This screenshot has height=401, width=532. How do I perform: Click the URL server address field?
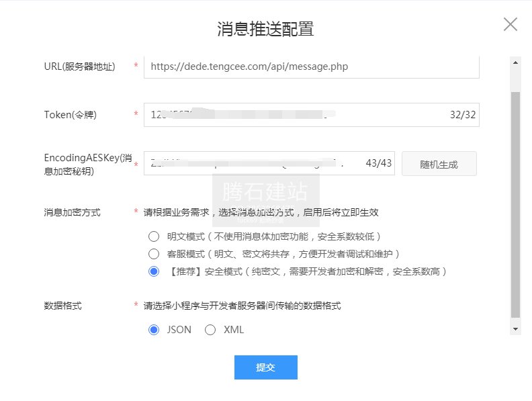(311, 66)
